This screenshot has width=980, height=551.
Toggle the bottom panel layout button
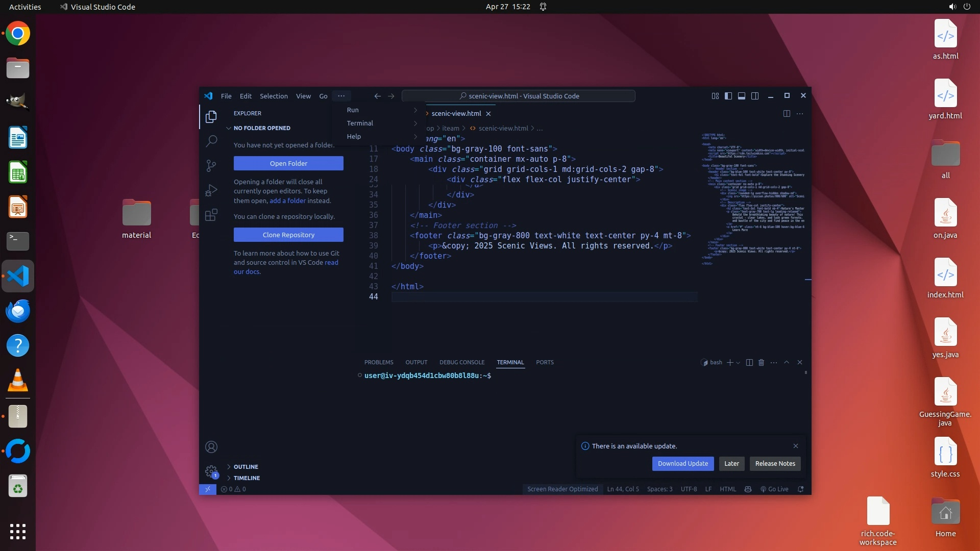click(x=742, y=96)
